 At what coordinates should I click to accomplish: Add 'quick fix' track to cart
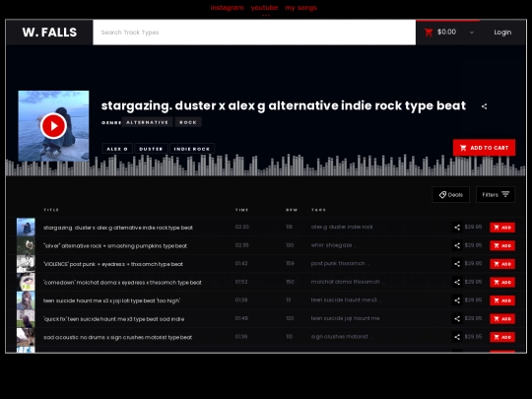point(502,319)
